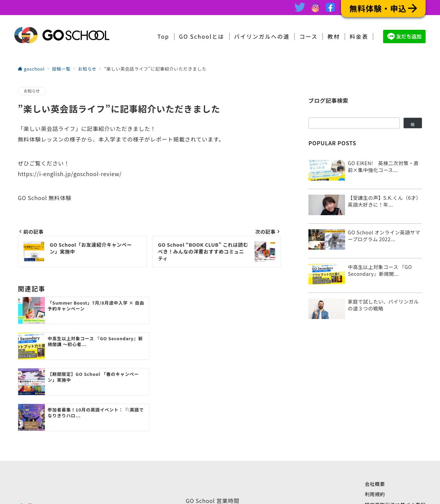Click the 検 search submit button

(x=413, y=123)
